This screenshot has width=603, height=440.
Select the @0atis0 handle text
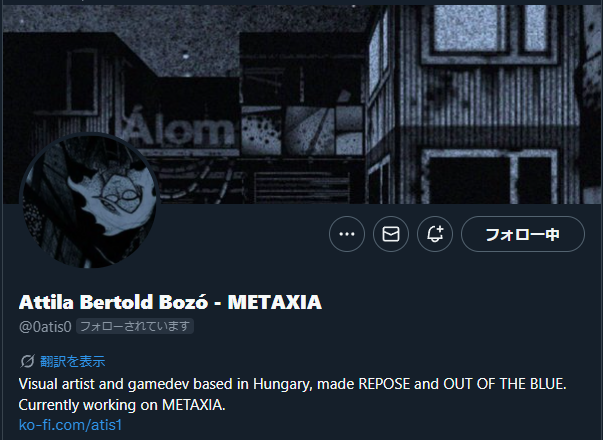(x=45, y=327)
